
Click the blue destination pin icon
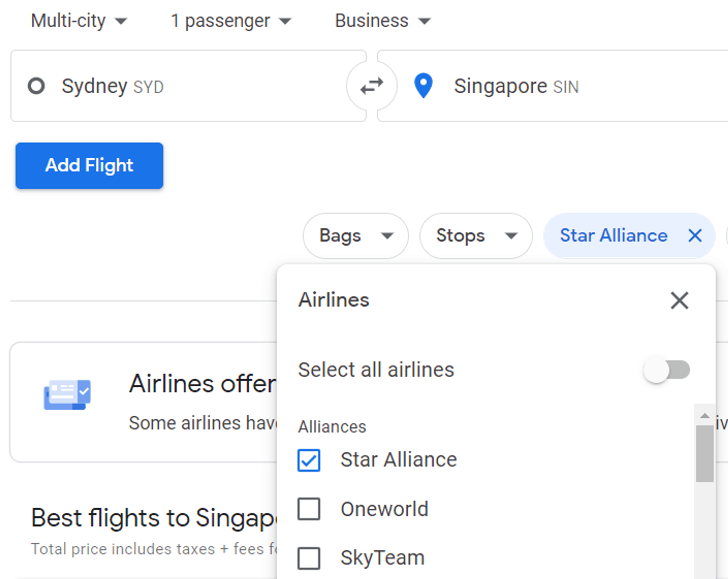pyautogui.click(x=423, y=86)
